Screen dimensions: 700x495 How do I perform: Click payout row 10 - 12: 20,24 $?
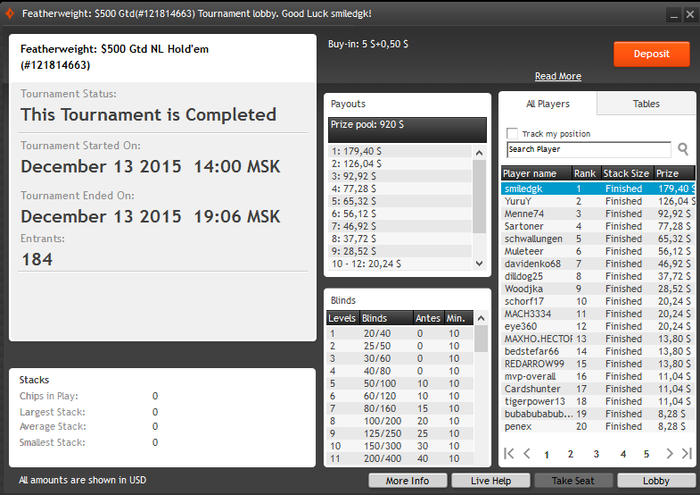pos(400,263)
